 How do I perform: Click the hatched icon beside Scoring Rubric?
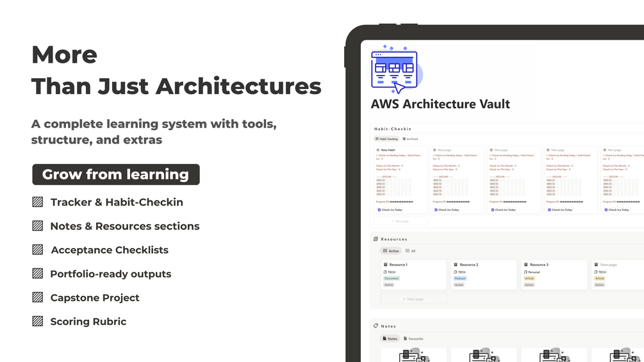38,321
